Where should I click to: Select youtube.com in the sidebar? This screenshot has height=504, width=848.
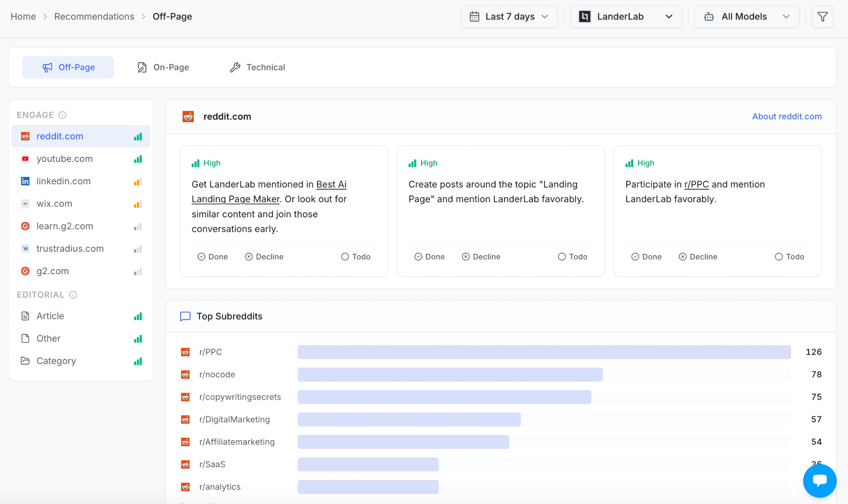point(65,159)
